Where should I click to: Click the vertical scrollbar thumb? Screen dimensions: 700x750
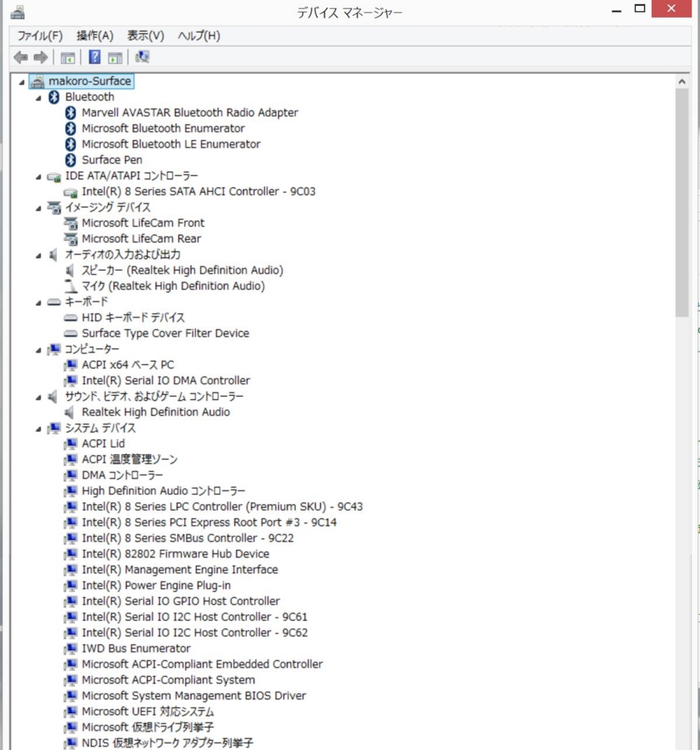pos(682,202)
